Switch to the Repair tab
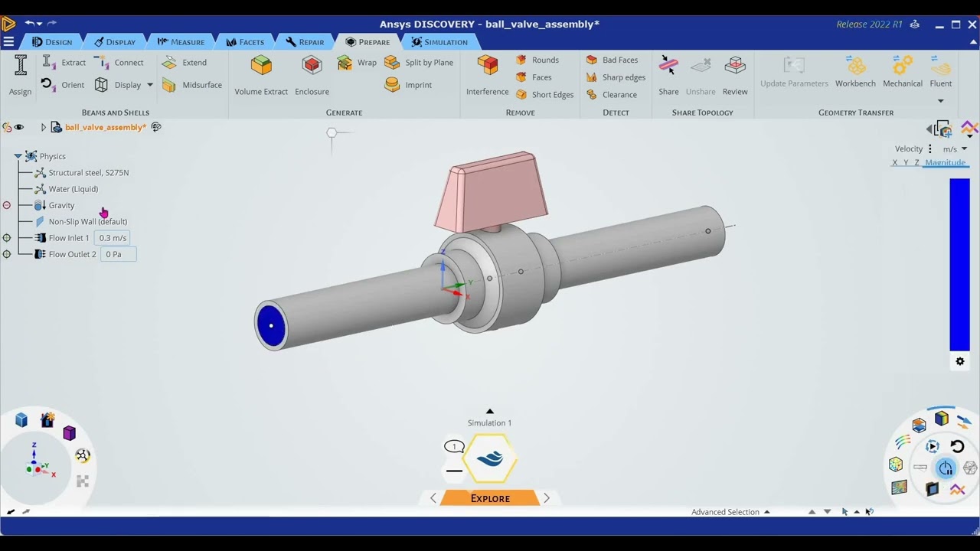 (305, 42)
